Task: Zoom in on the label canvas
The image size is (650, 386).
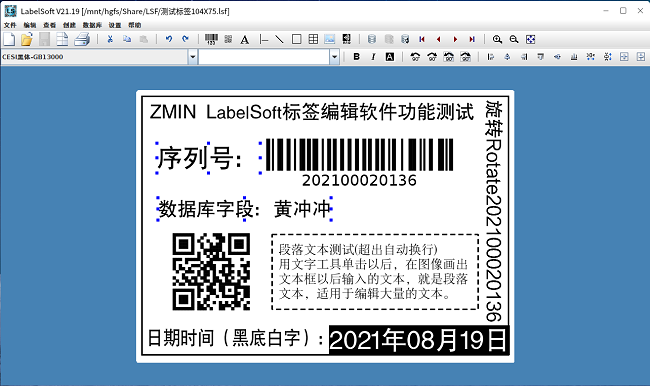Action: 497,39
